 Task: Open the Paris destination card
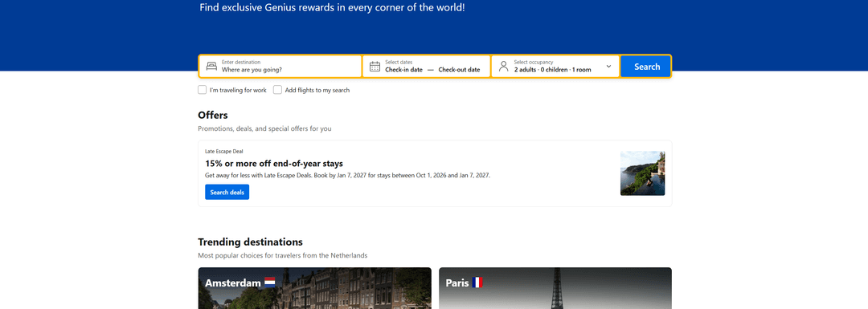pos(555,288)
